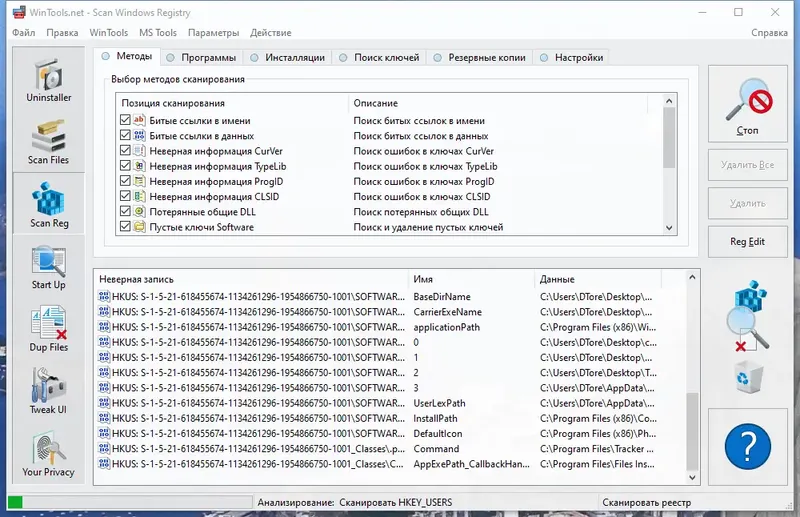Image resolution: width=800 pixels, height=517 pixels.
Task: Click the WinTools.net title bar app icon
Action: pos(19,12)
